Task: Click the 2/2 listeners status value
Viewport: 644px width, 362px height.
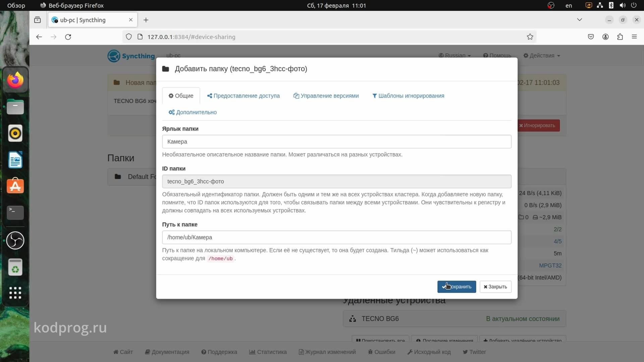Action: (557, 229)
